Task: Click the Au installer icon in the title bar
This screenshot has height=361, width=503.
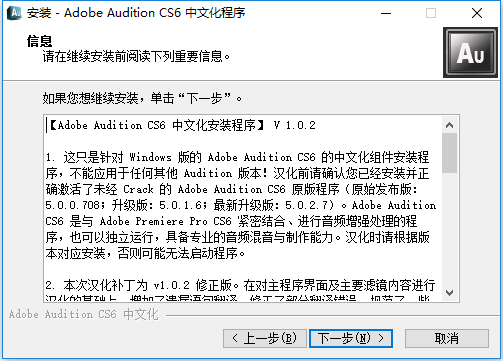Action: pyautogui.click(x=14, y=13)
